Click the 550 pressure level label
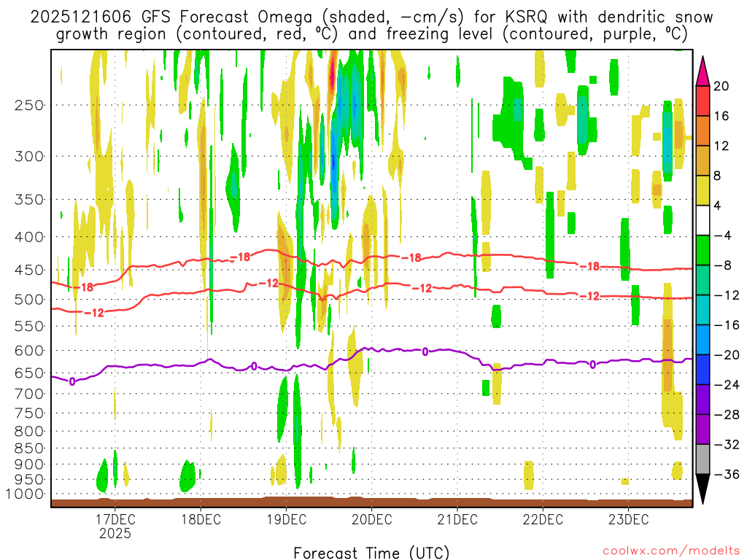The width and height of the screenshot is (747, 560). 29,326
